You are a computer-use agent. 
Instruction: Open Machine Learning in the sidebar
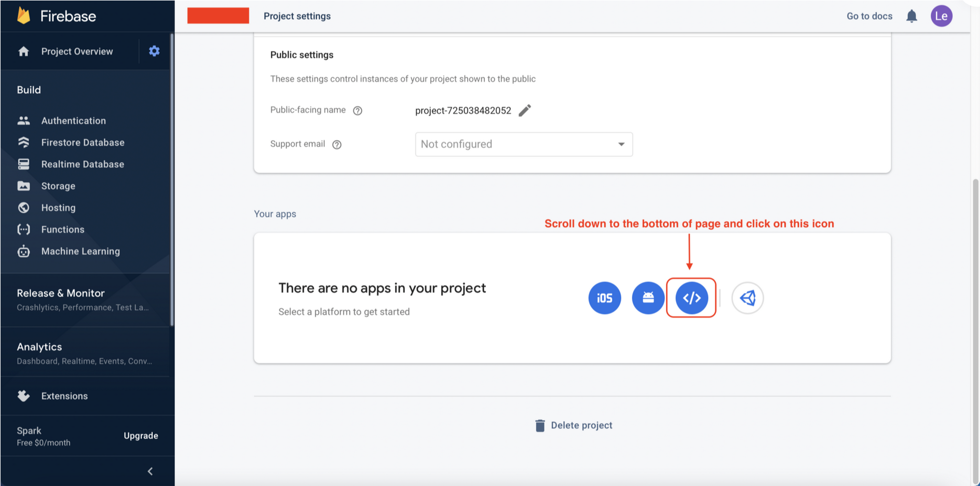80,251
